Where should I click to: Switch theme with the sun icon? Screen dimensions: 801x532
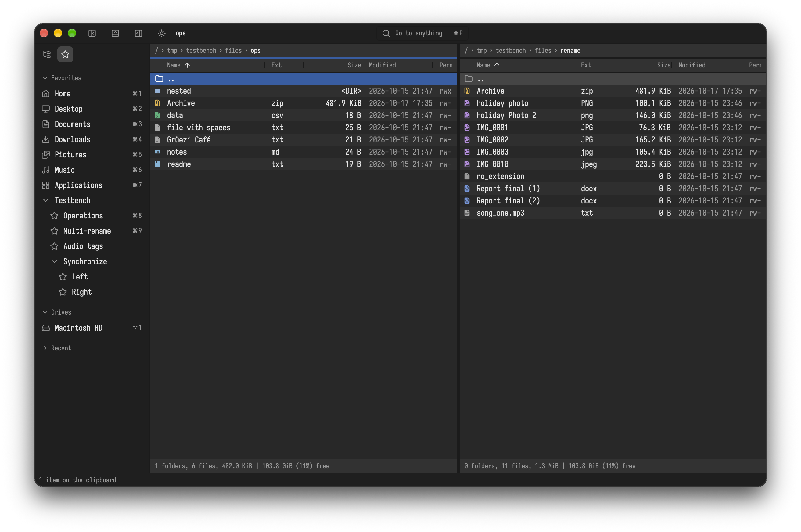[x=161, y=33]
